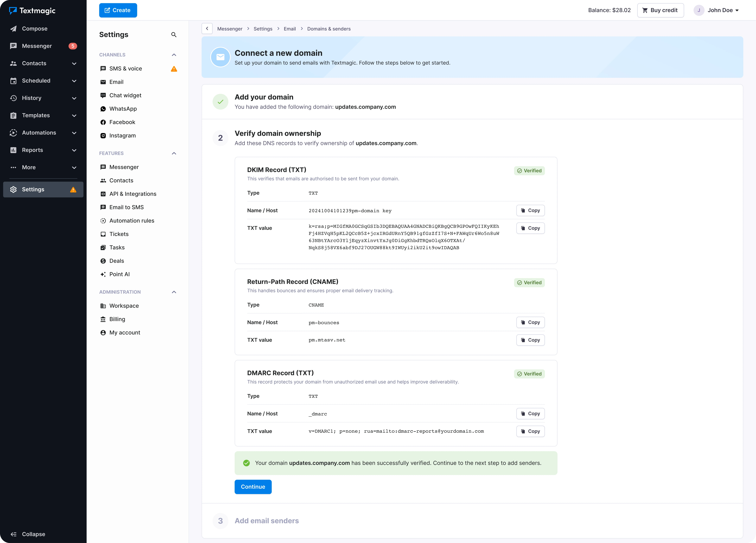This screenshot has height=543, width=756.
Task: Click the Continue button
Action: point(253,487)
